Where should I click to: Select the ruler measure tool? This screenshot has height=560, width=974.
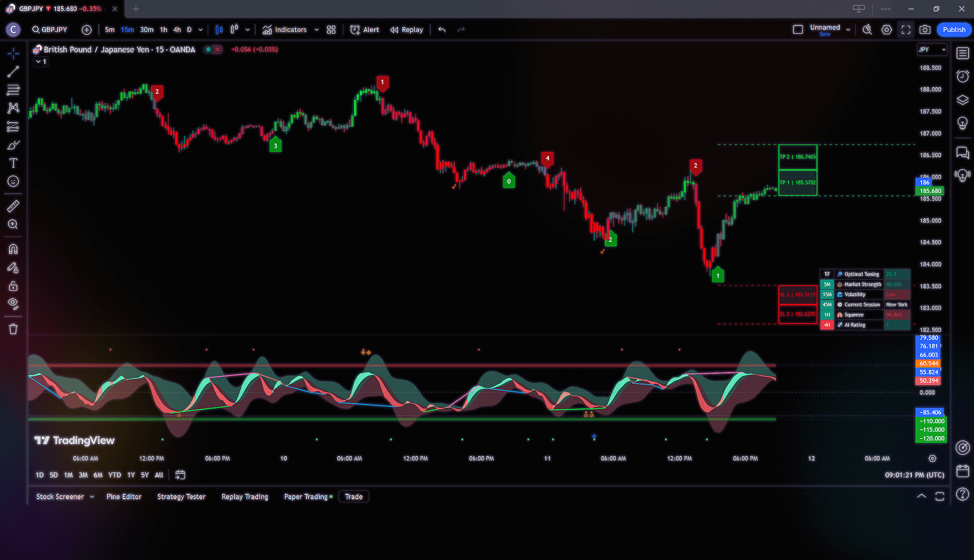click(13, 206)
